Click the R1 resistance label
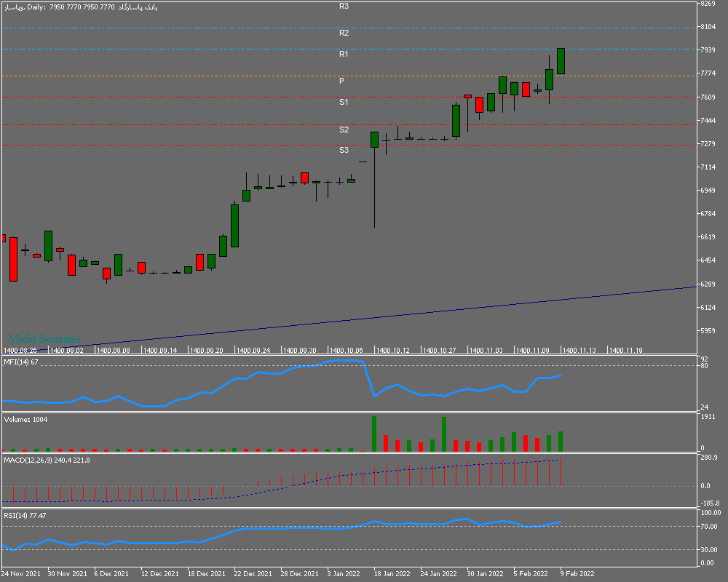Image resolution: width=728 pixels, height=582 pixels. pyautogui.click(x=344, y=55)
